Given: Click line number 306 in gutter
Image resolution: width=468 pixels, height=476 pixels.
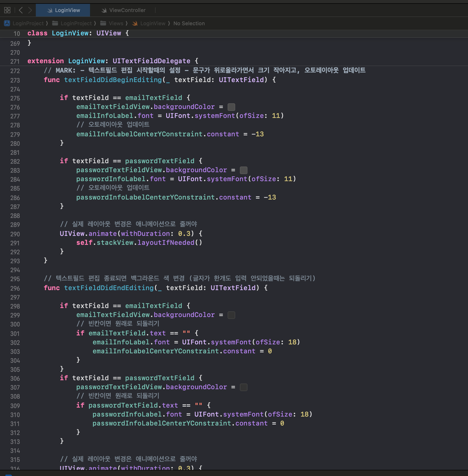Looking at the screenshot, I should point(15,379).
